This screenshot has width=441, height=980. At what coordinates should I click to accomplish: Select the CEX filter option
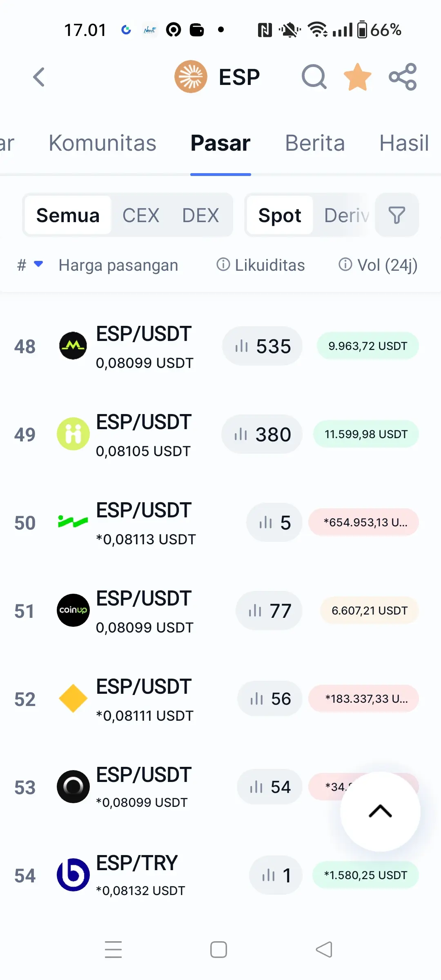click(141, 215)
